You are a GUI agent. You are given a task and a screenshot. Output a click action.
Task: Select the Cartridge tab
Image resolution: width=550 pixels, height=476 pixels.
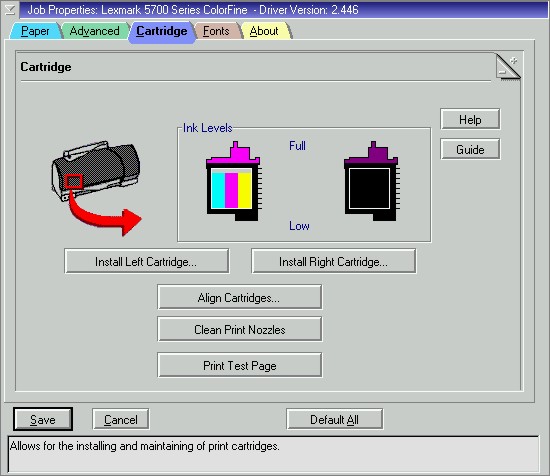tap(162, 32)
